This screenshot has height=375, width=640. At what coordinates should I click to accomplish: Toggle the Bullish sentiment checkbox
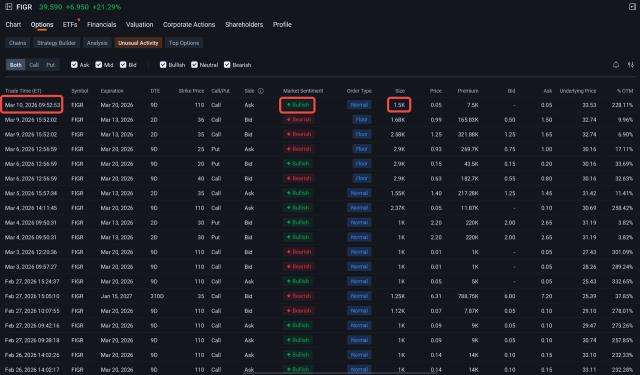(163, 64)
